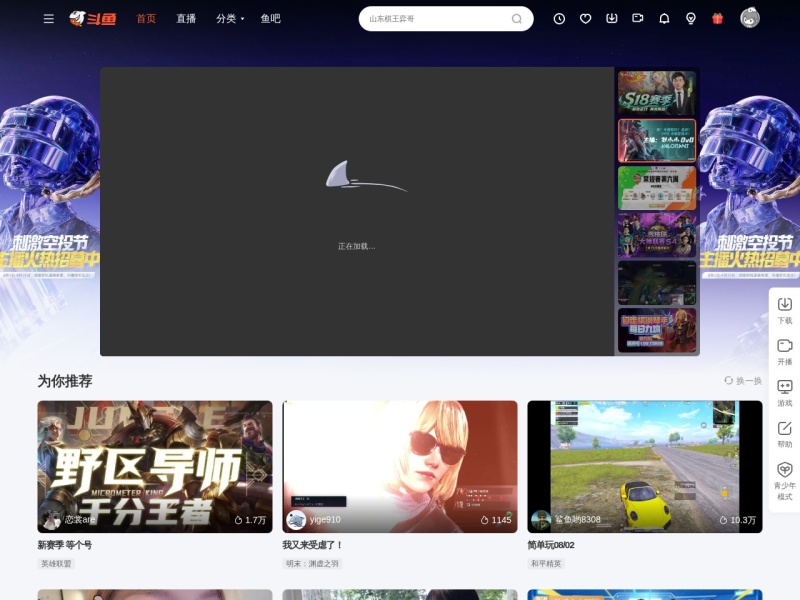Click the 1145 popularity count

click(496, 520)
